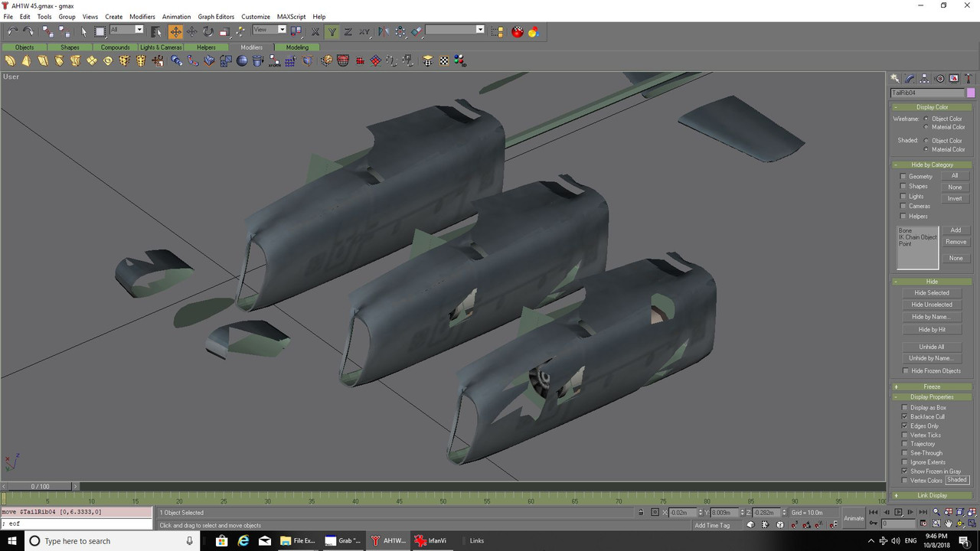Select Wireframe Material Color radio option
The width and height of the screenshot is (980, 551).
926,127
